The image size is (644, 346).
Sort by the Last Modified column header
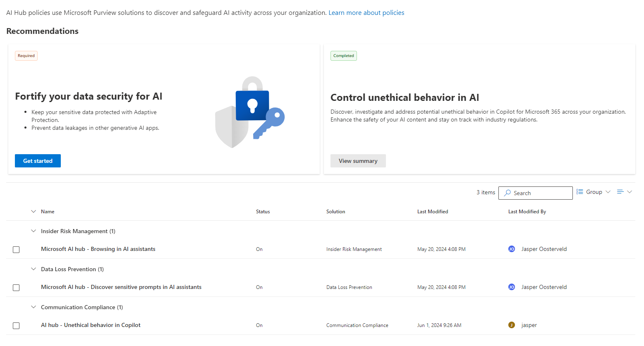(433, 211)
